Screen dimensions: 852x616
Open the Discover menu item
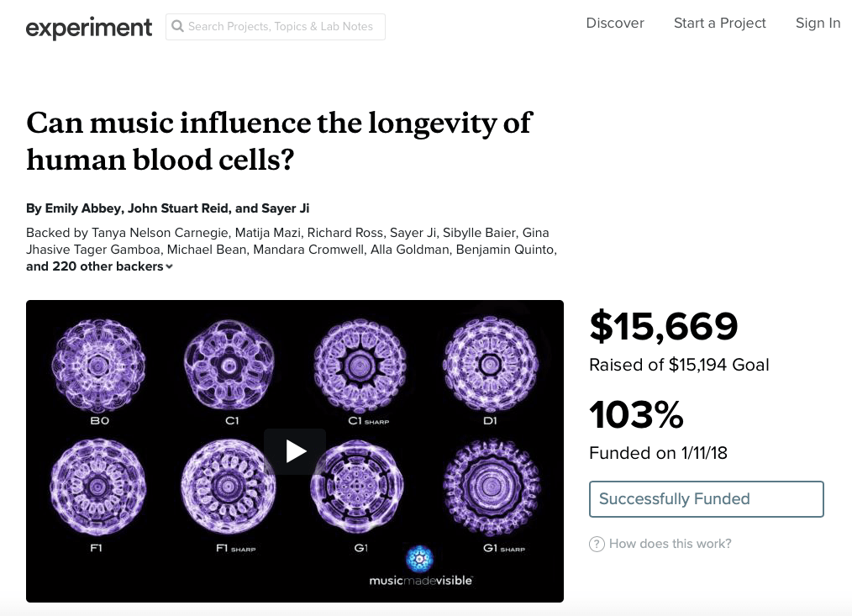coord(615,24)
